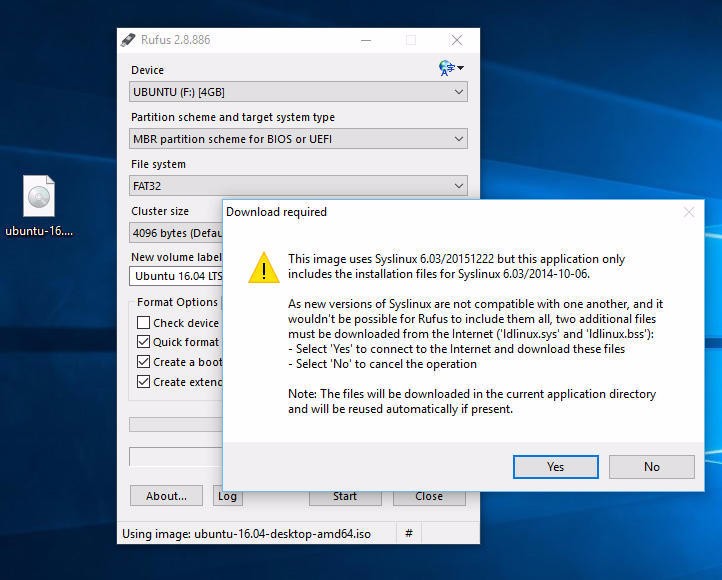This screenshot has width=722, height=580.
Task: Uncheck the Quick format checkbox
Action: pos(143,342)
